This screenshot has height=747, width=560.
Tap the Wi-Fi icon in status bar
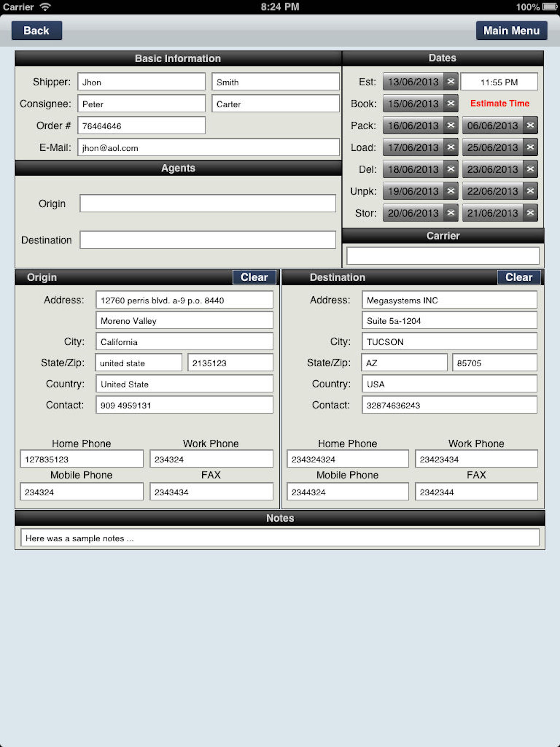coord(45,6)
